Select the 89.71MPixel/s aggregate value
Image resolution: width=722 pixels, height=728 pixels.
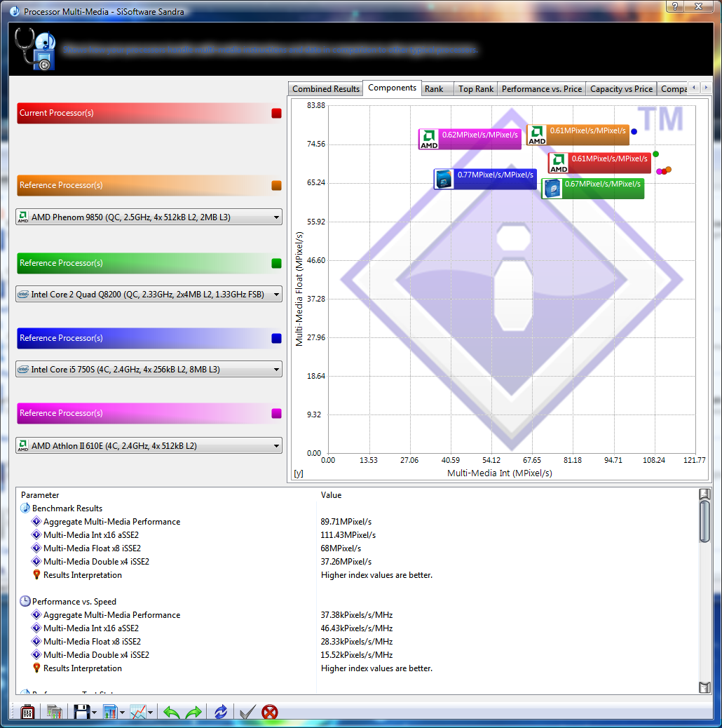[346, 522]
